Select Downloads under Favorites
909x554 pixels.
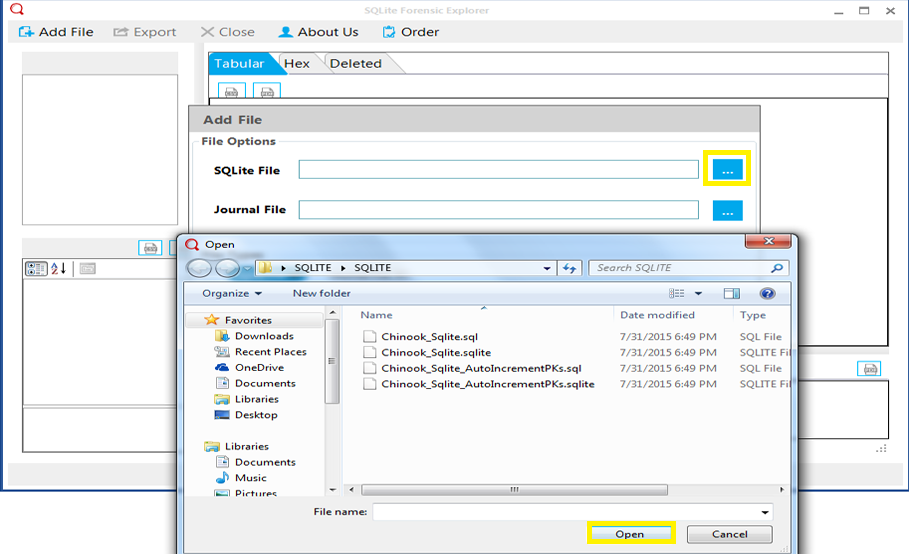264,336
